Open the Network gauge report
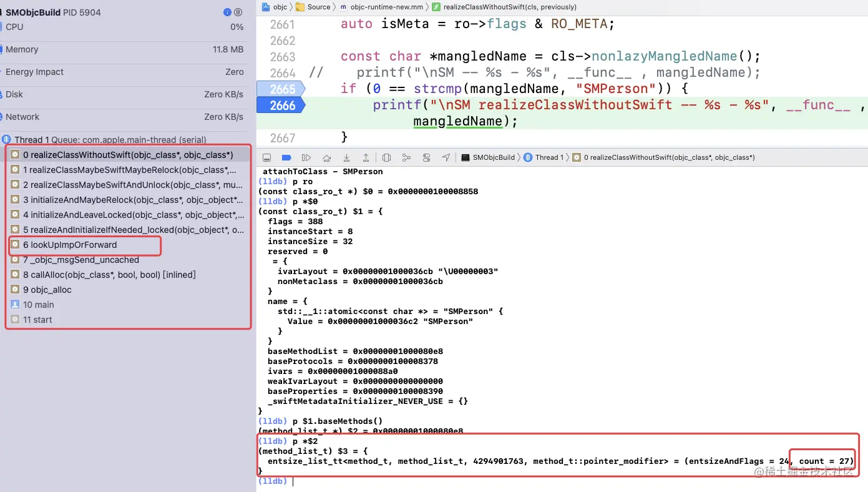 125,117
